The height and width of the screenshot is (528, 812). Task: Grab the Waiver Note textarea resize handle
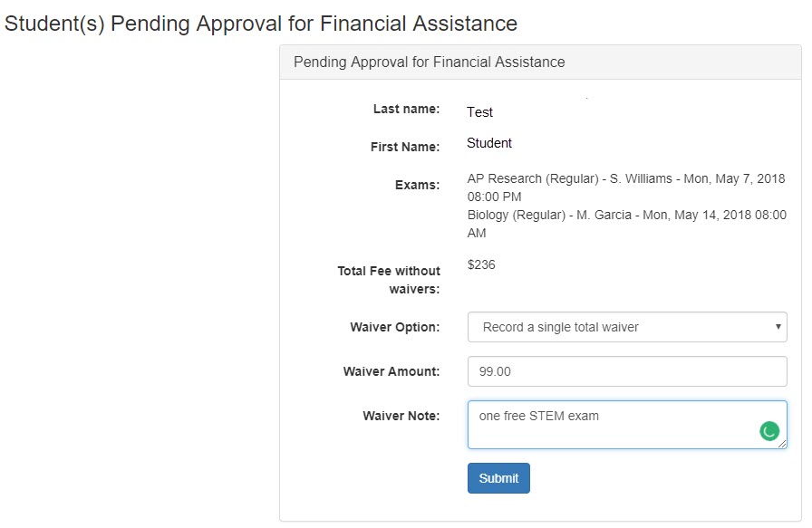pyautogui.click(x=782, y=444)
